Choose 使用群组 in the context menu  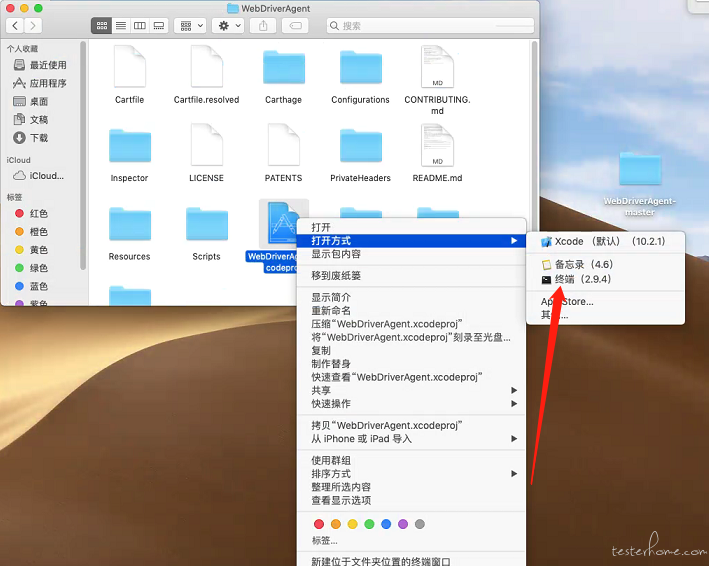tap(411, 461)
